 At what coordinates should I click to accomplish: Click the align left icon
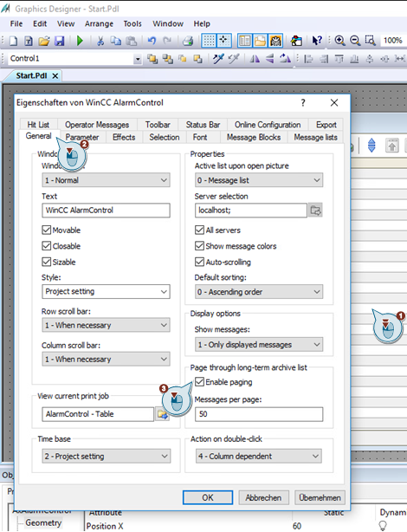tap(308, 59)
